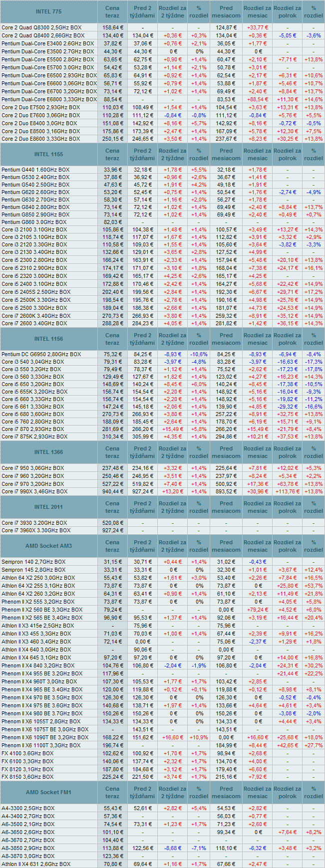Screen dimensions: 325x868
Task: Click -8,68 € two-week difference of A8-3850
Action: (x=173, y=848)
